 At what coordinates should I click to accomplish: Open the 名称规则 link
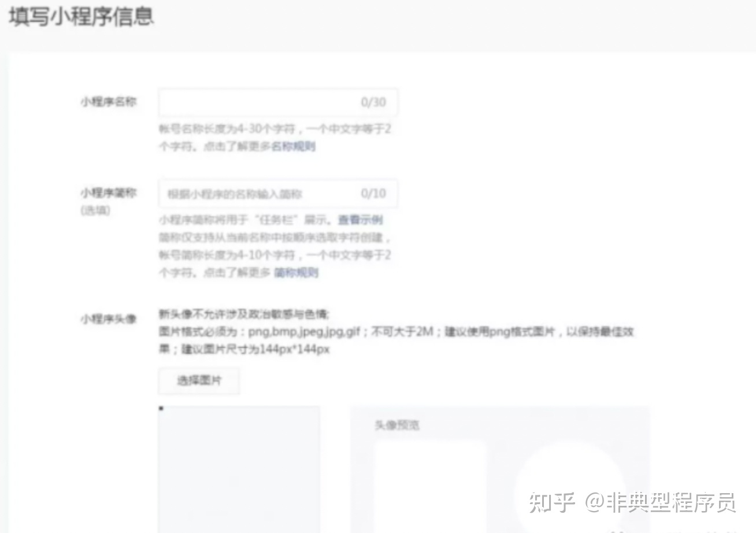pos(294,146)
